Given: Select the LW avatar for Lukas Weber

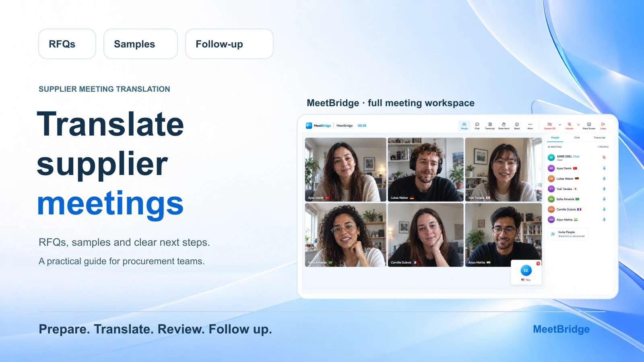Looking at the screenshot, I should tap(551, 179).
